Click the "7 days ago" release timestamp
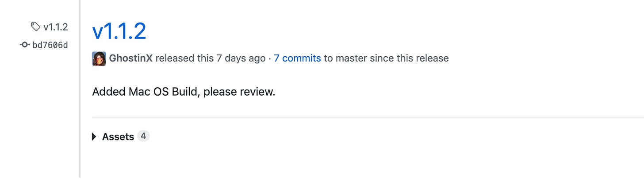The width and height of the screenshot is (644, 179). (241, 58)
